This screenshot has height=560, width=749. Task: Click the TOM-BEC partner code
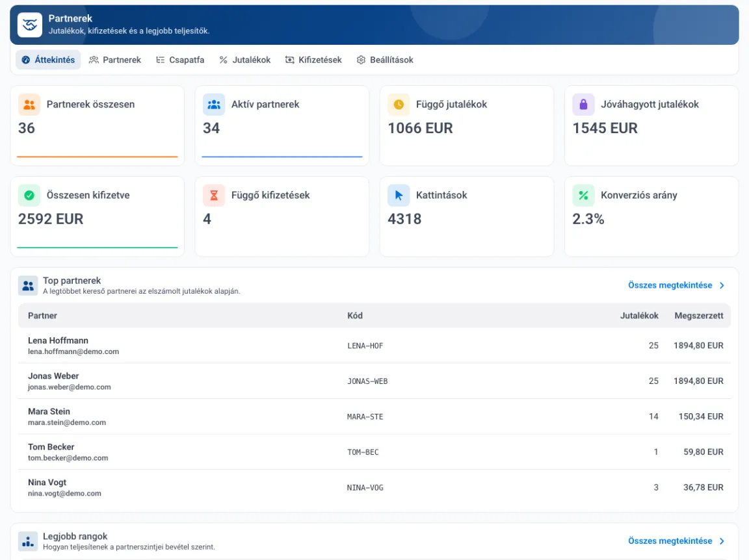363,452
